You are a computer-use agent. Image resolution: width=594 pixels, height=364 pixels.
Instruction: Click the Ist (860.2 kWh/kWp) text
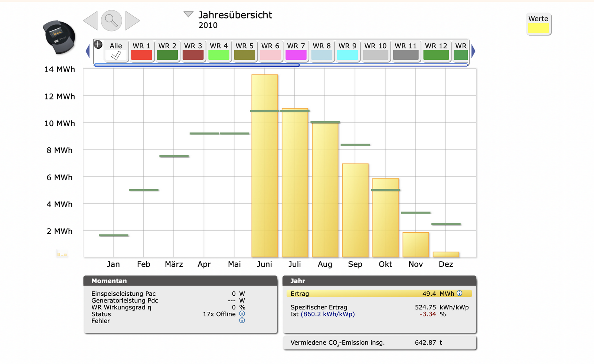coord(323,314)
